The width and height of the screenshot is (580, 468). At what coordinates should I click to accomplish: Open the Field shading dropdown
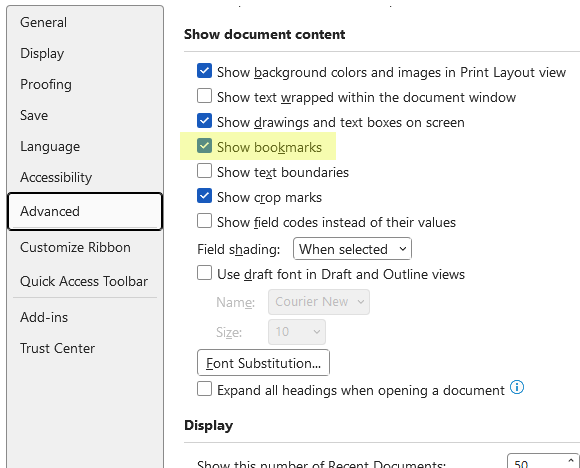click(352, 249)
